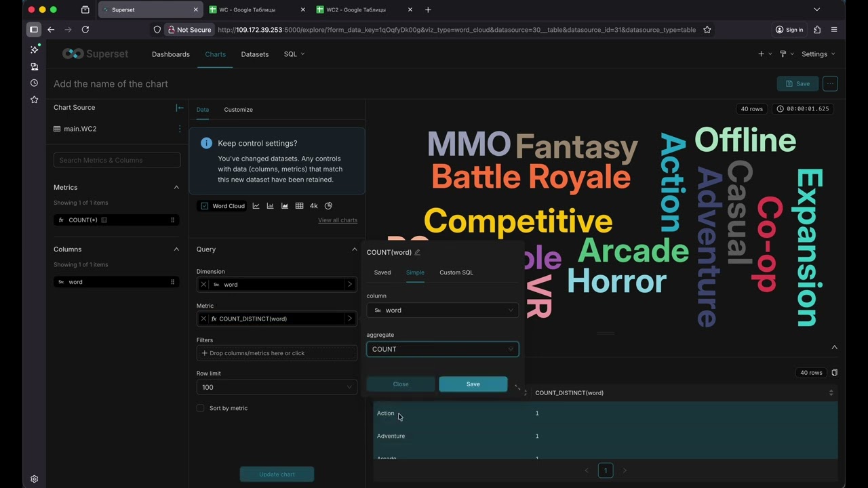Viewport: 868px width, 488px height.
Task: Collapse the Query section
Action: point(354,249)
